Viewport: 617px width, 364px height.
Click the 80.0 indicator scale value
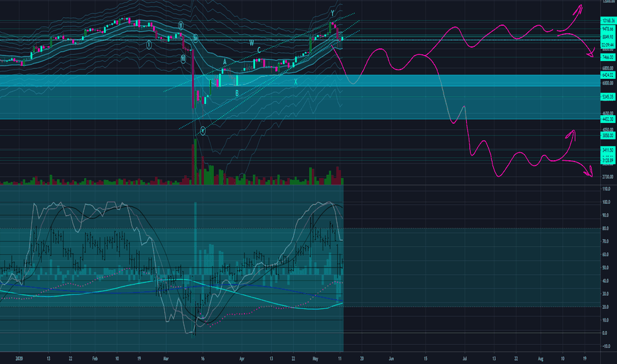click(606, 228)
